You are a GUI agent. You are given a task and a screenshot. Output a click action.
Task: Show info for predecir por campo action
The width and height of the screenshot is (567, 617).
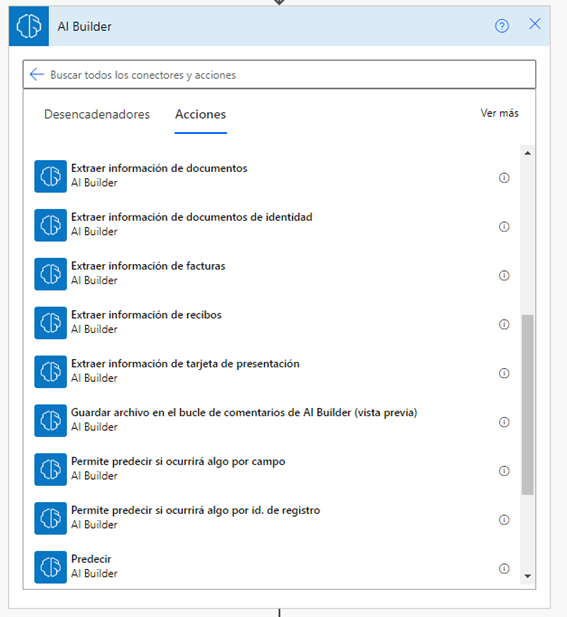(x=504, y=471)
